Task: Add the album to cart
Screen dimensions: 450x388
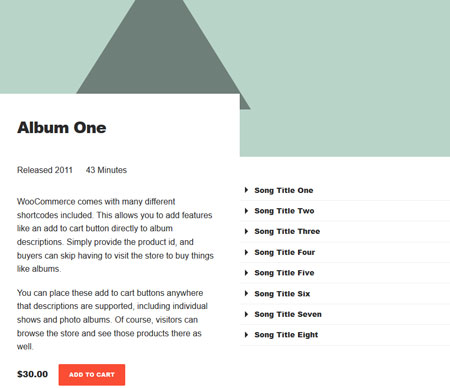Action: (92, 374)
